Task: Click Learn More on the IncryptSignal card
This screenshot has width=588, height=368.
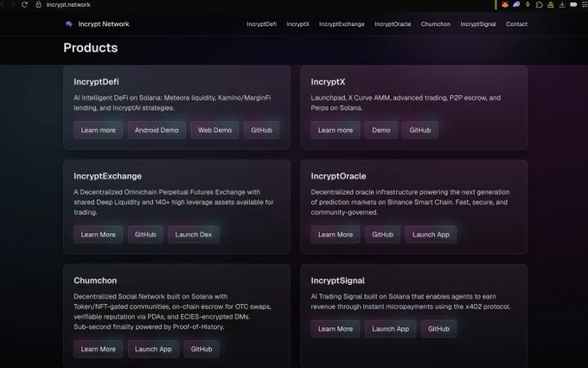Action: click(x=336, y=328)
